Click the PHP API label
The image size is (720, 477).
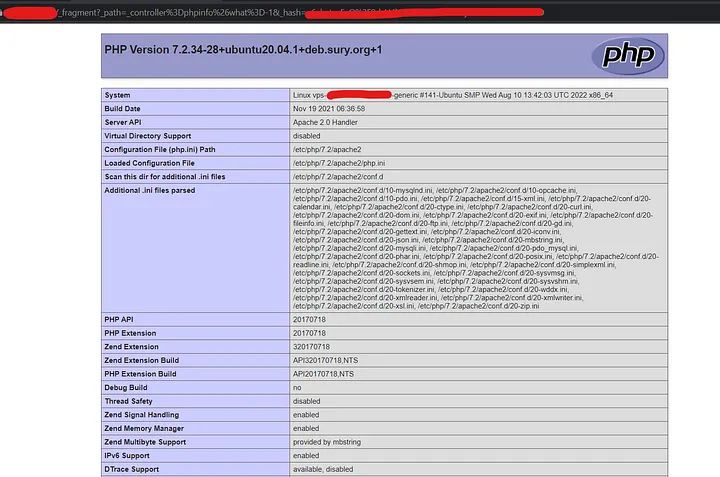pos(118,320)
